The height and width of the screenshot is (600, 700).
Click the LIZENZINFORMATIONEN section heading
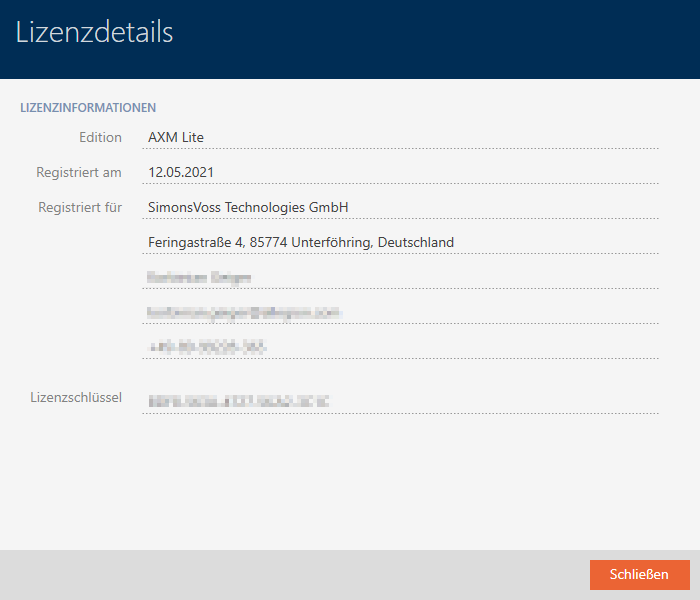(x=88, y=106)
